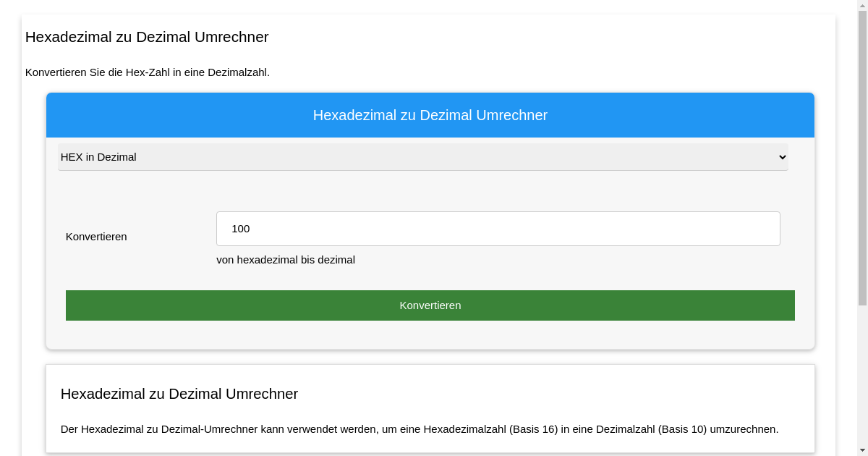This screenshot has width=868, height=456.
Task: Click inside the input field containing 100
Action: pos(498,228)
